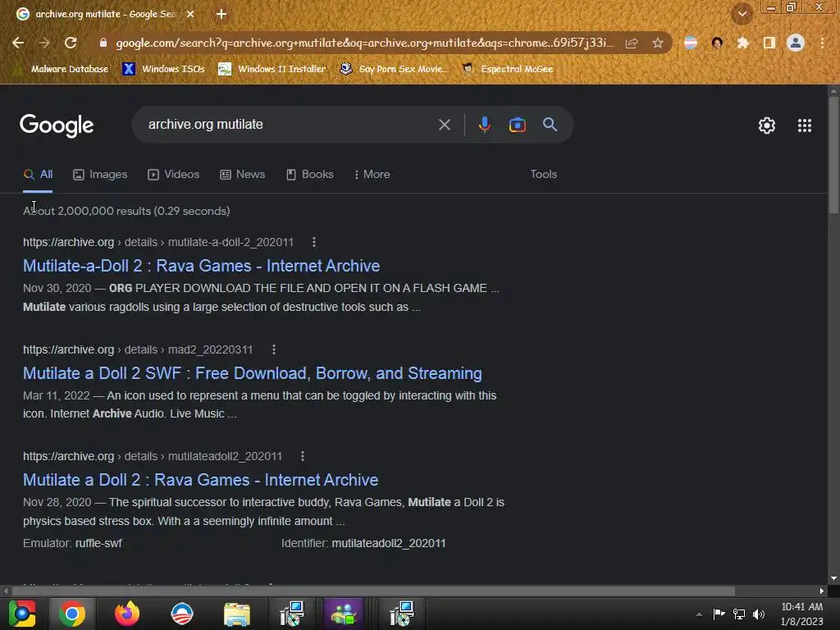
Task: Open the Windows ISOs bookmark
Action: point(163,69)
